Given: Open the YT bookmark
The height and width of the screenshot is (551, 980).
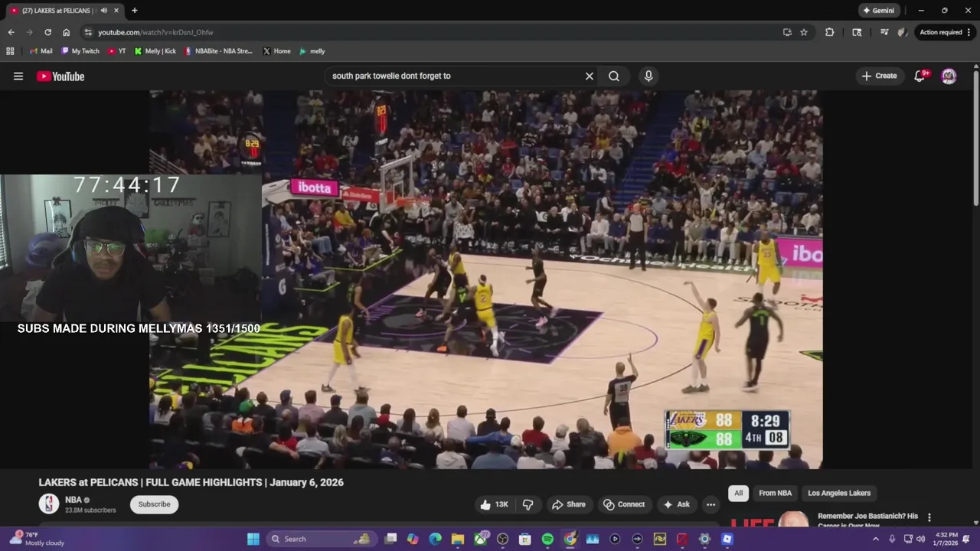Looking at the screenshot, I should (x=116, y=51).
